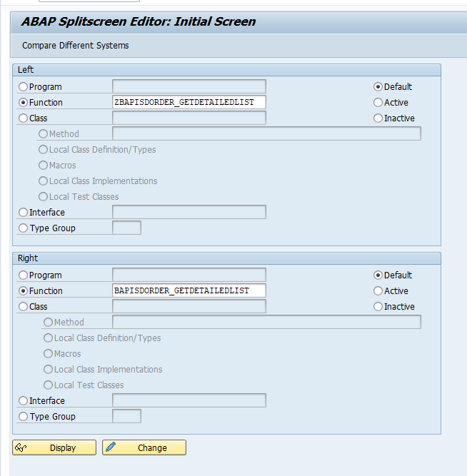Click the ZBAPISDORDER_GETDETAILEDLIST function input field

(x=189, y=102)
